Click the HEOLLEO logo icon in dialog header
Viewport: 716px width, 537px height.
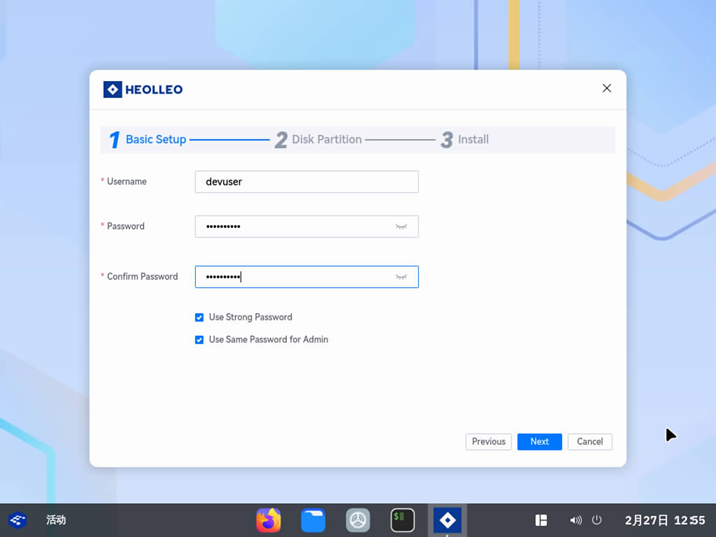(113, 89)
